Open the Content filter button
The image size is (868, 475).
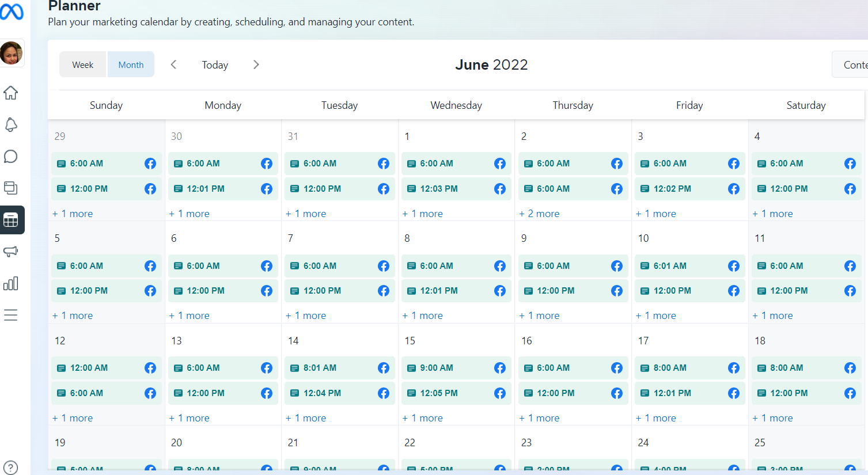pos(850,64)
